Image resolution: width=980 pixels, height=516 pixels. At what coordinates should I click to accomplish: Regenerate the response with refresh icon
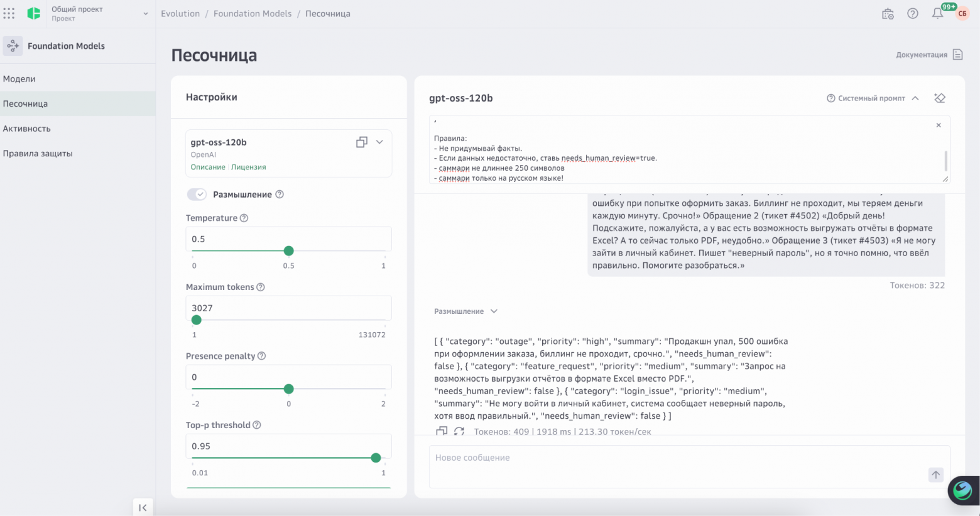click(459, 431)
